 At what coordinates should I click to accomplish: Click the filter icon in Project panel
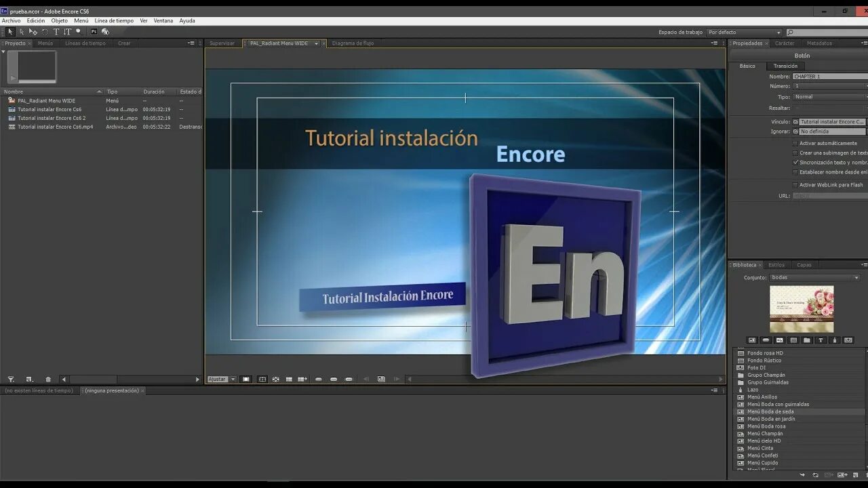[11, 380]
